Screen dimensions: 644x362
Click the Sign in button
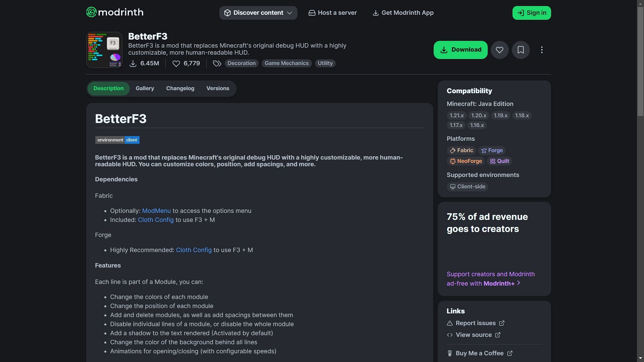pyautogui.click(x=532, y=13)
